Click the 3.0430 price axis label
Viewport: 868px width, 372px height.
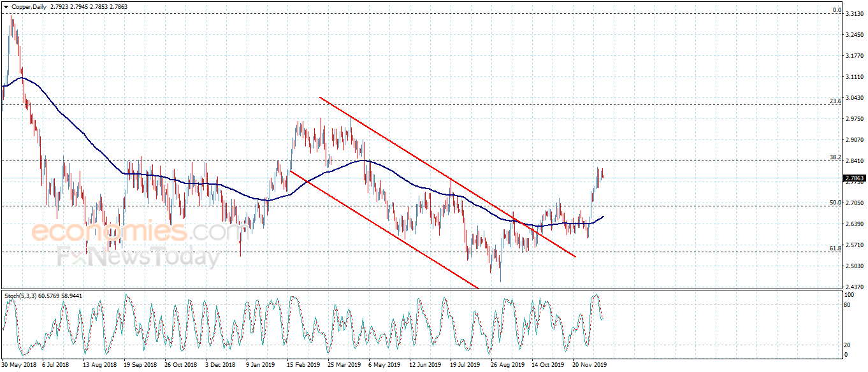click(853, 98)
